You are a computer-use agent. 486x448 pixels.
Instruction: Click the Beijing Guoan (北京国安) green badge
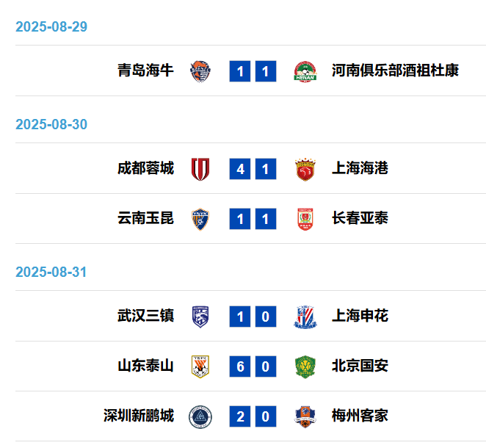305,366
